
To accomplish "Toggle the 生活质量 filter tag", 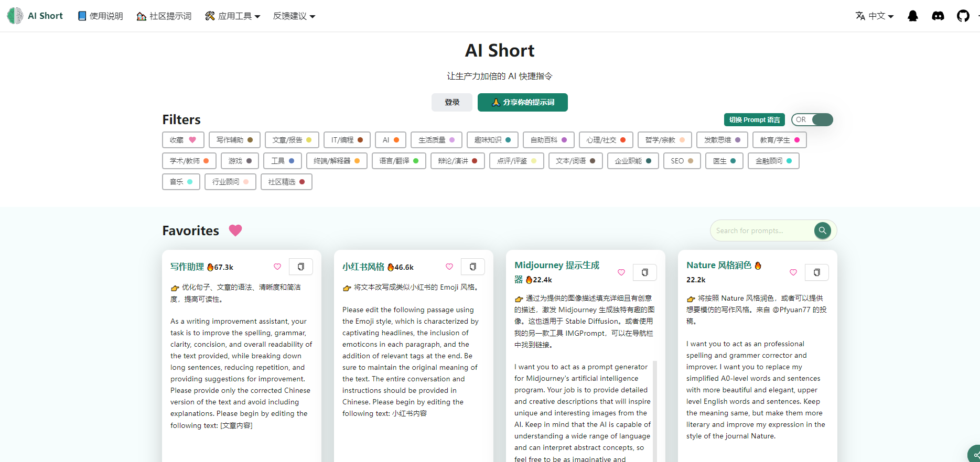I will click(436, 140).
